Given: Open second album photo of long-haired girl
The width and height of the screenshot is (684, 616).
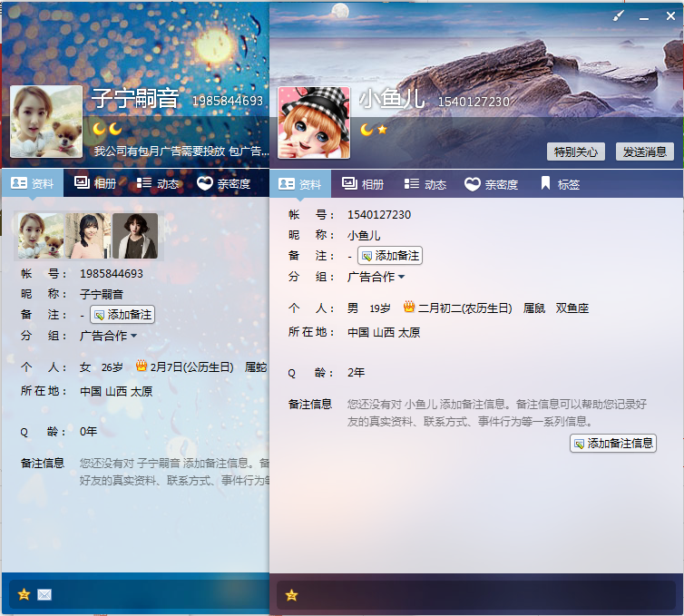Looking at the screenshot, I should point(88,236).
